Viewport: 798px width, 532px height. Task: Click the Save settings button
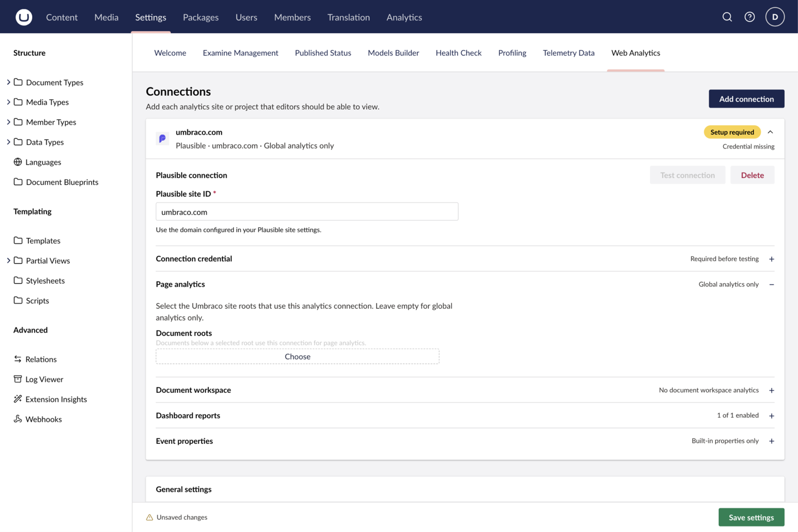(751, 517)
